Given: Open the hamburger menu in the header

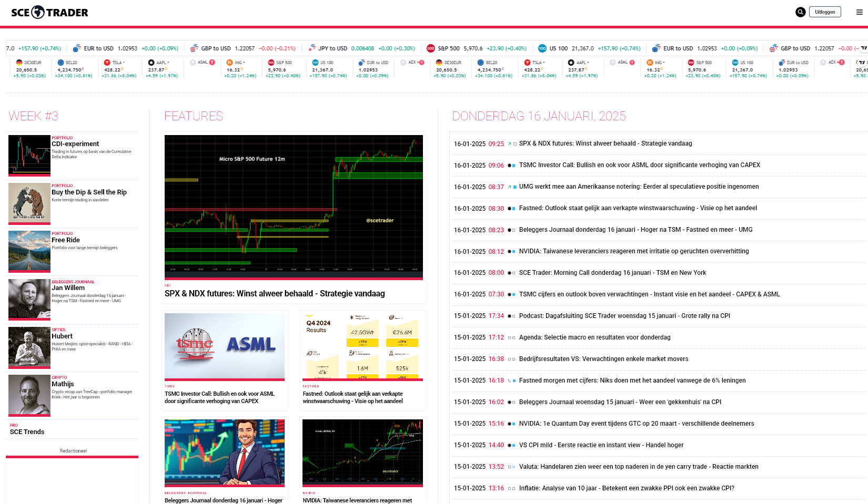Looking at the screenshot, I should coord(860,12).
